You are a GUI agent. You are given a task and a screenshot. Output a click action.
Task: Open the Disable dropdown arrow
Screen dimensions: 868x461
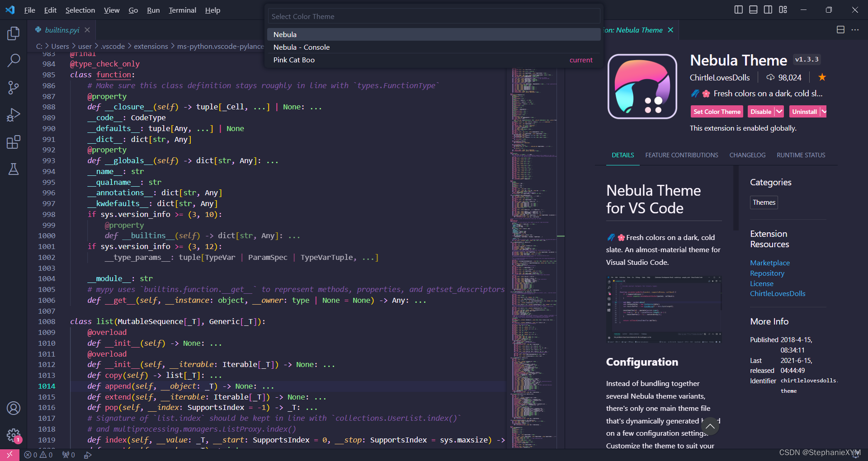click(779, 112)
